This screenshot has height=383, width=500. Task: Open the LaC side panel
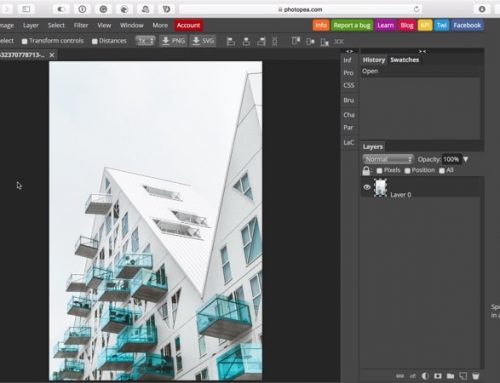[349, 143]
